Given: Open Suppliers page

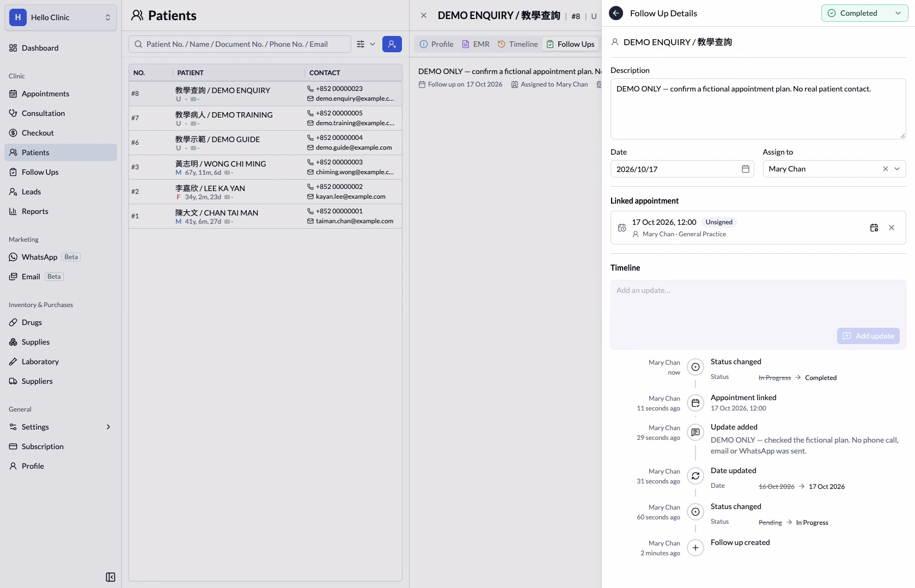Looking at the screenshot, I should (x=61, y=381).
